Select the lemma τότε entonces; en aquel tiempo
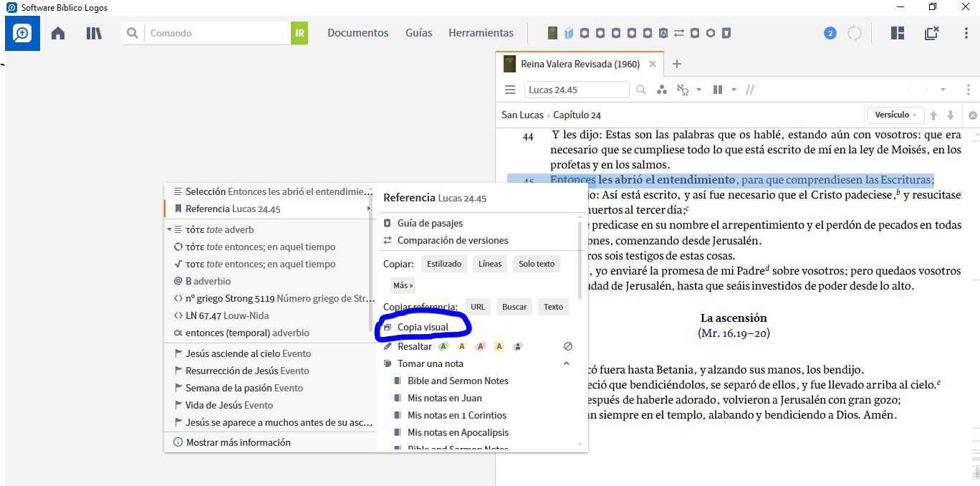 point(270,247)
